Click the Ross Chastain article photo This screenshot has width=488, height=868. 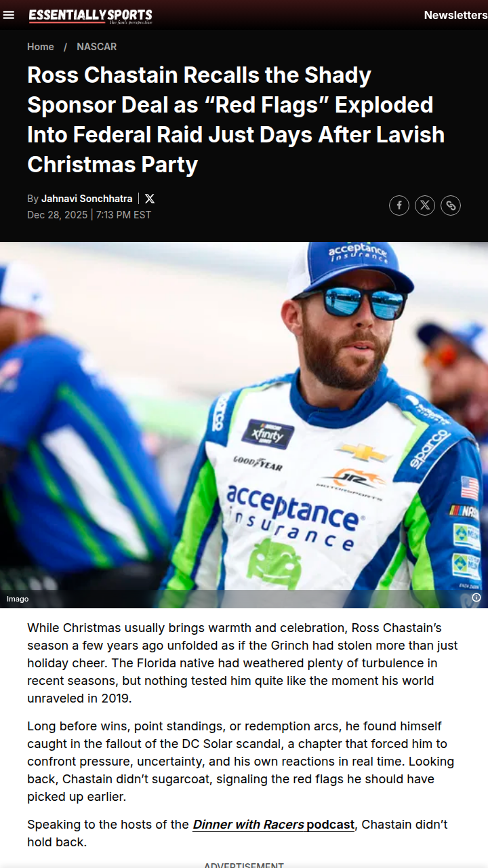click(x=244, y=425)
